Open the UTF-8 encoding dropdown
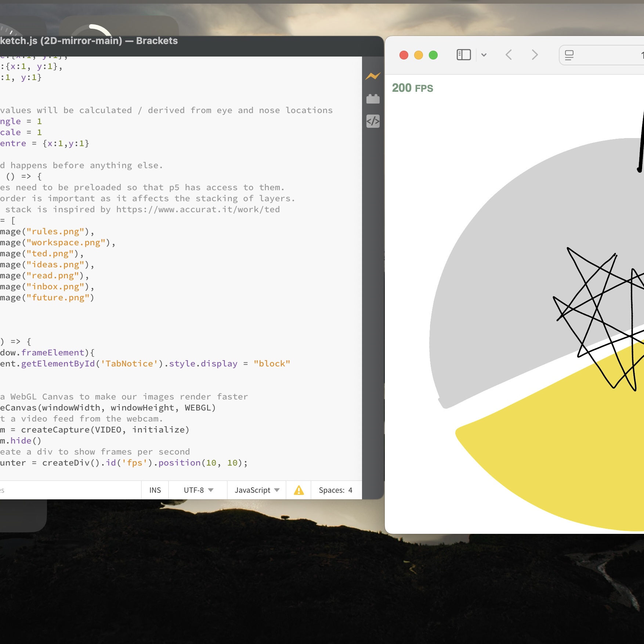Viewport: 644px width, 644px height. 197,490
